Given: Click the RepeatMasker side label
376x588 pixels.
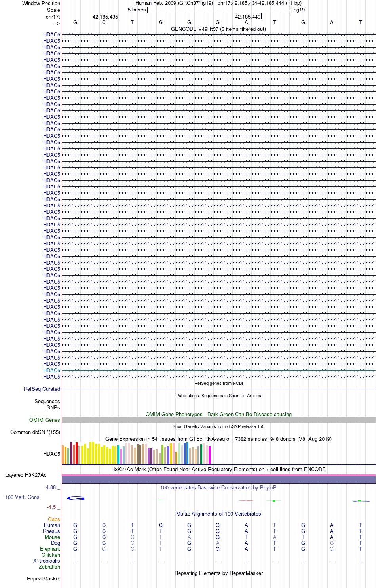Looking at the screenshot, I should pos(44,578).
